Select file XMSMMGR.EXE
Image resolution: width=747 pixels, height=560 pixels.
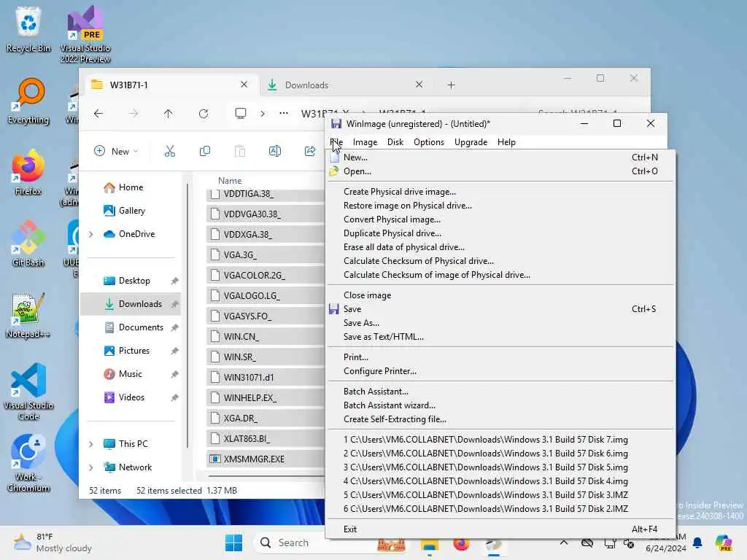point(266,459)
